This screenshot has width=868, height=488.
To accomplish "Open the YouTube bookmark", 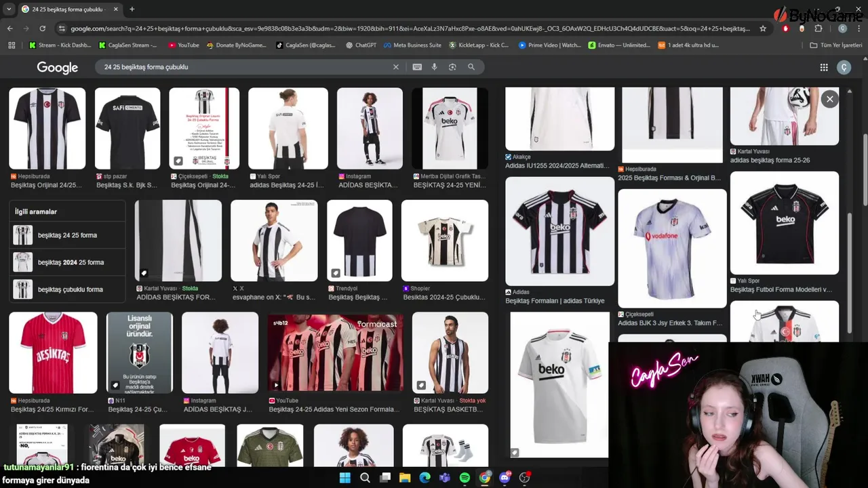I will pos(183,45).
